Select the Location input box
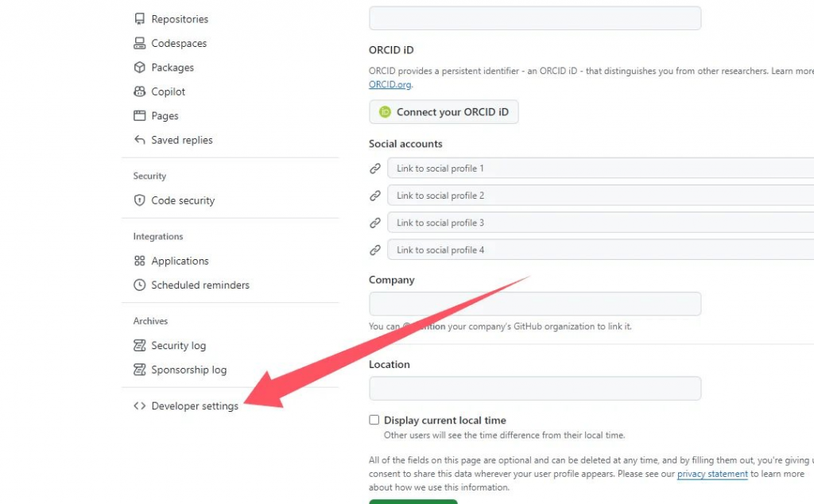This screenshot has height=504, width=814. pos(535,388)
